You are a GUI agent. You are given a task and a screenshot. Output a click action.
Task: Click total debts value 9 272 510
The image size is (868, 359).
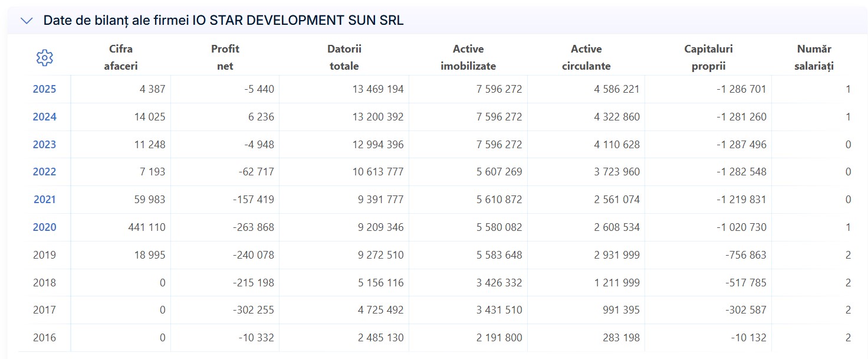[380, 255]
